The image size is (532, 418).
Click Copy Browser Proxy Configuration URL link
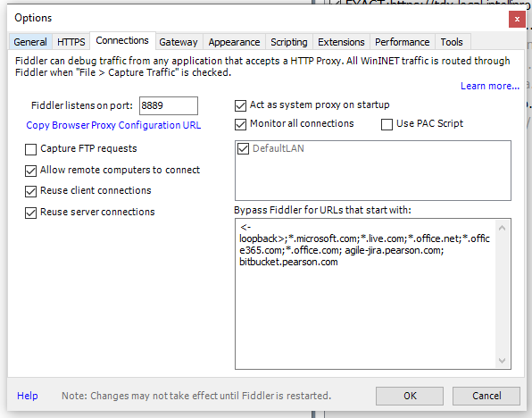coord(113,125)
